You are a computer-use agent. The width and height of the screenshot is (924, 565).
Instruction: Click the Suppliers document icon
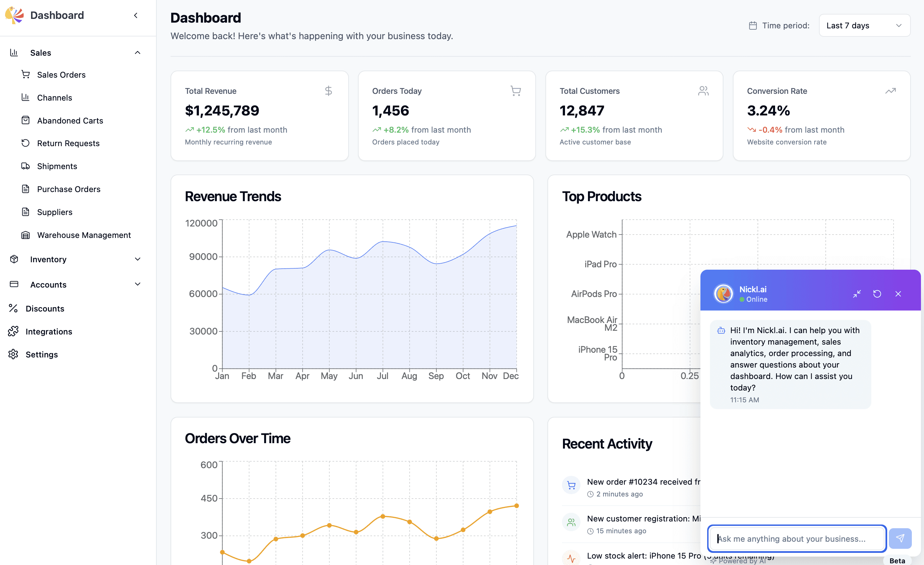[26, 212]
